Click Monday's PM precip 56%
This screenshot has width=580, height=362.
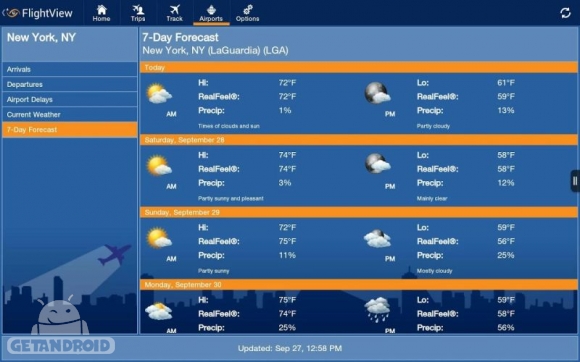[506, 328]
